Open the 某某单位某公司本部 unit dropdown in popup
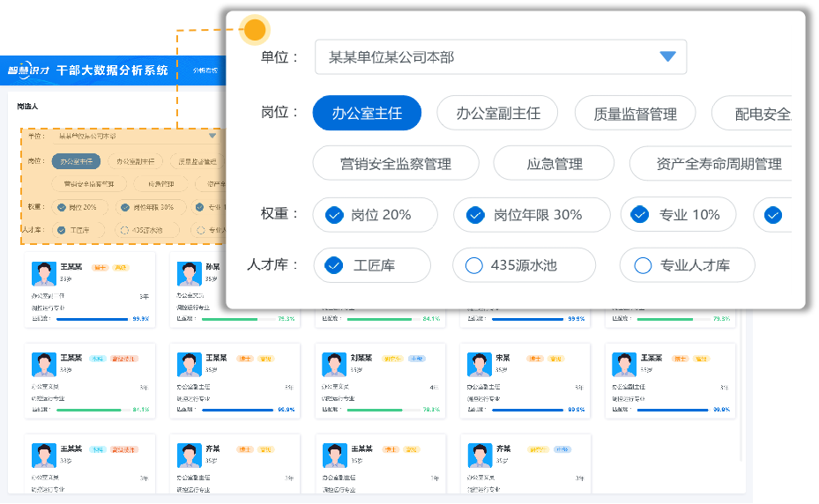 (x=500, y=57)
